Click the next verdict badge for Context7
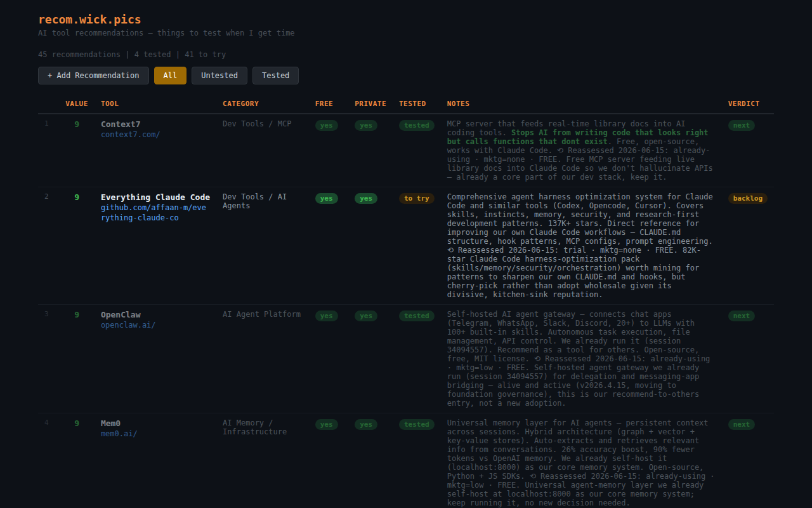 click(x=742, y=126)
